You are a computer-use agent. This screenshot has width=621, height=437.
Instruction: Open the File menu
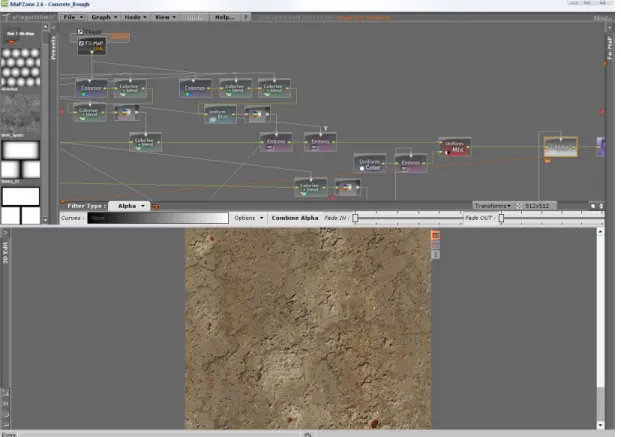pyautogui.click(x=73, y=17)
